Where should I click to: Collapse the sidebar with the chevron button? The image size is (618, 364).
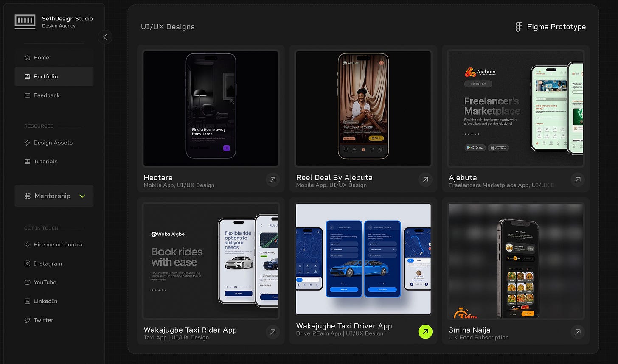[x=105, y=37]
